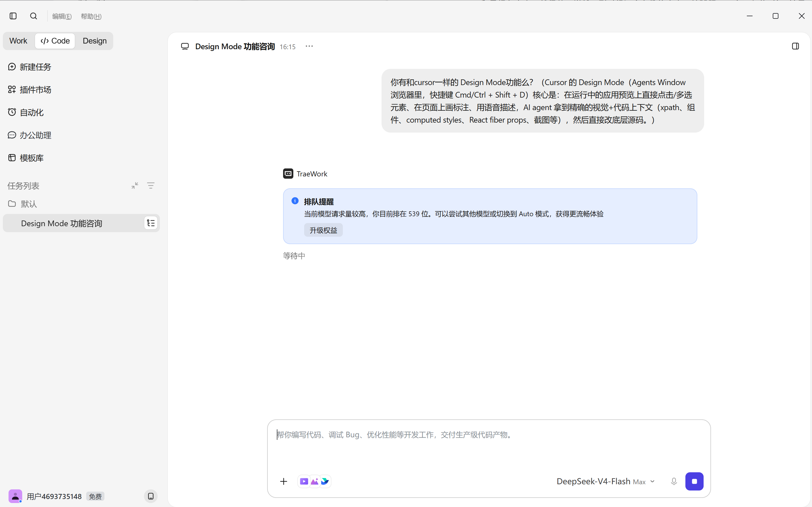Open the 用户4693735148 profile avatar
The width and height of the screenshot is (812, 507).
pyautogui.click(x=15, y=496)
